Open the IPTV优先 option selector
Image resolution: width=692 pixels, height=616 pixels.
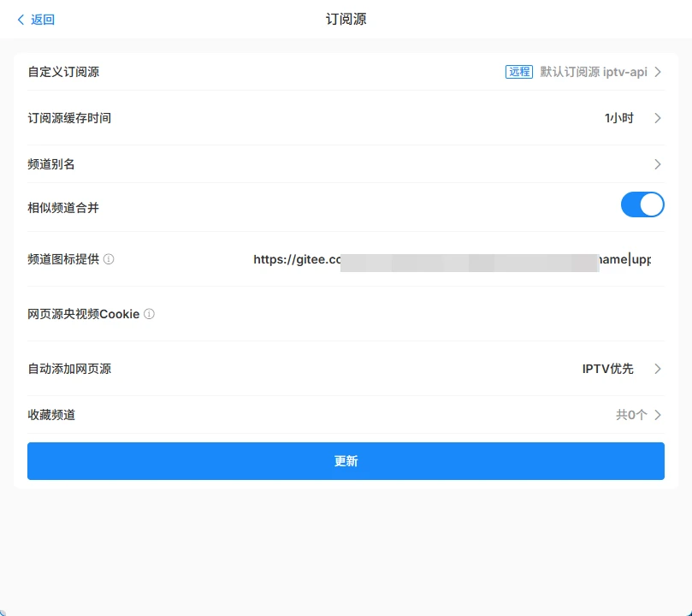coord(607,369)
